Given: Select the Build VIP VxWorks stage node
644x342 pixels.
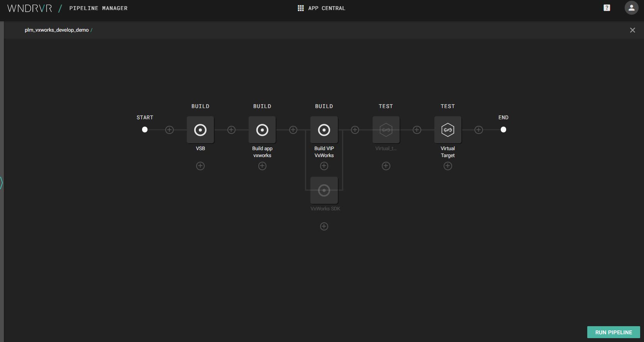Looking at the screenshot, I should 324,130.
